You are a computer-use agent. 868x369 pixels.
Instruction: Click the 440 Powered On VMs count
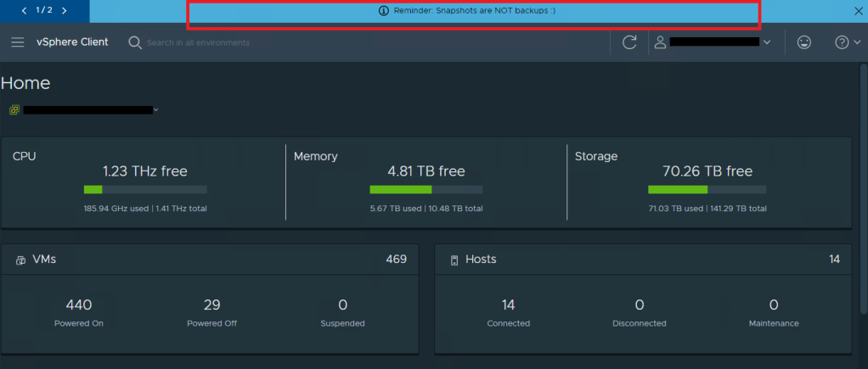click(79, 305)
